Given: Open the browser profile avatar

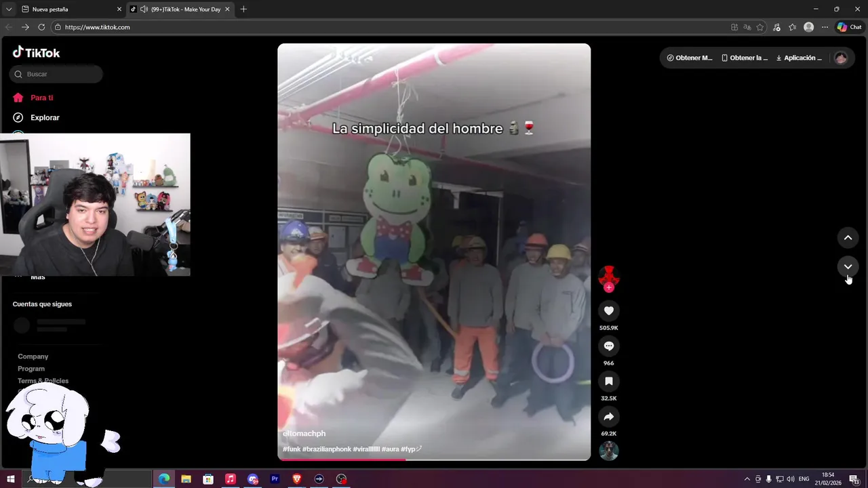Looking at the screenshot, I should (808, 27).
